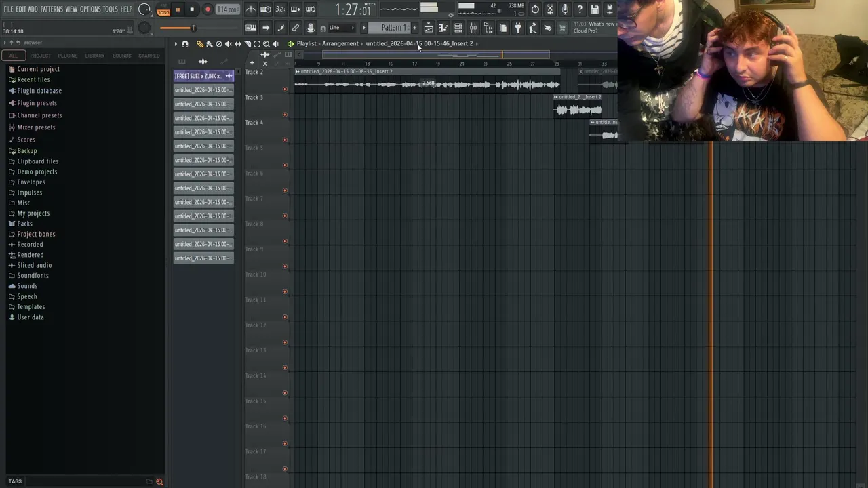Select the zoom magnifier tool in playlist

(266, 44)
